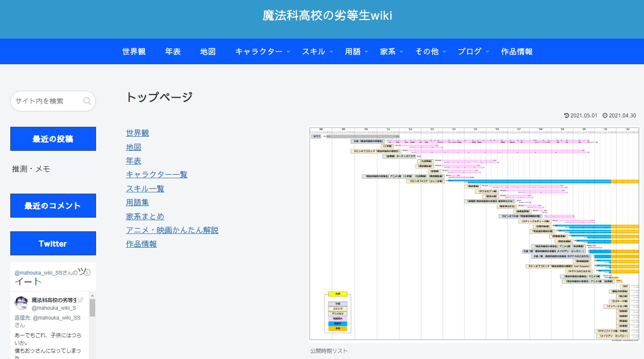The width and height of the screenshot is (644, 359).
Task: Open the mahouka_wiki_S profile avatar
Action: pyautogui.click(x=21, y=303)
